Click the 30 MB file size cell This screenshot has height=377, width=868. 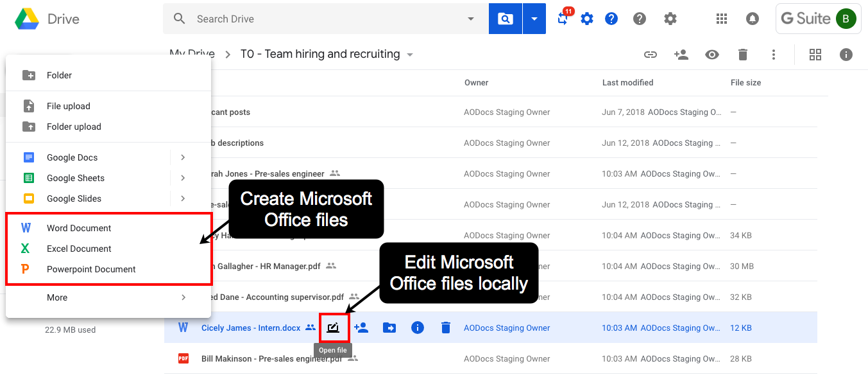tap(742, 266)
